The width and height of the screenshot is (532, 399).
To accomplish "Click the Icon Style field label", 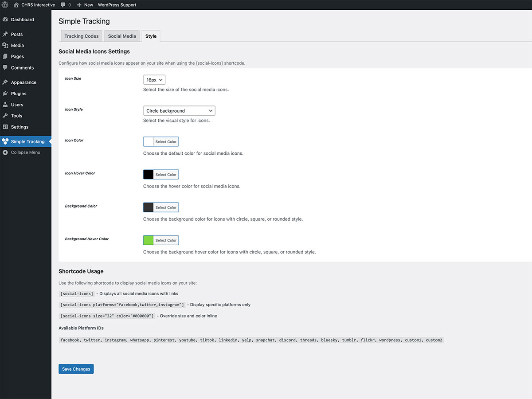I will (x=74, y=110).
